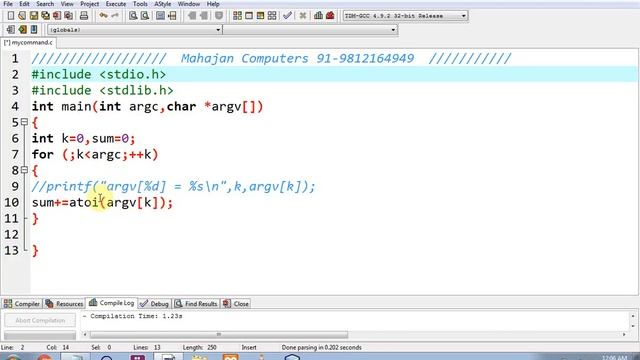Open the Tools menu
The image size is (640, 360).
pos(140,4)
